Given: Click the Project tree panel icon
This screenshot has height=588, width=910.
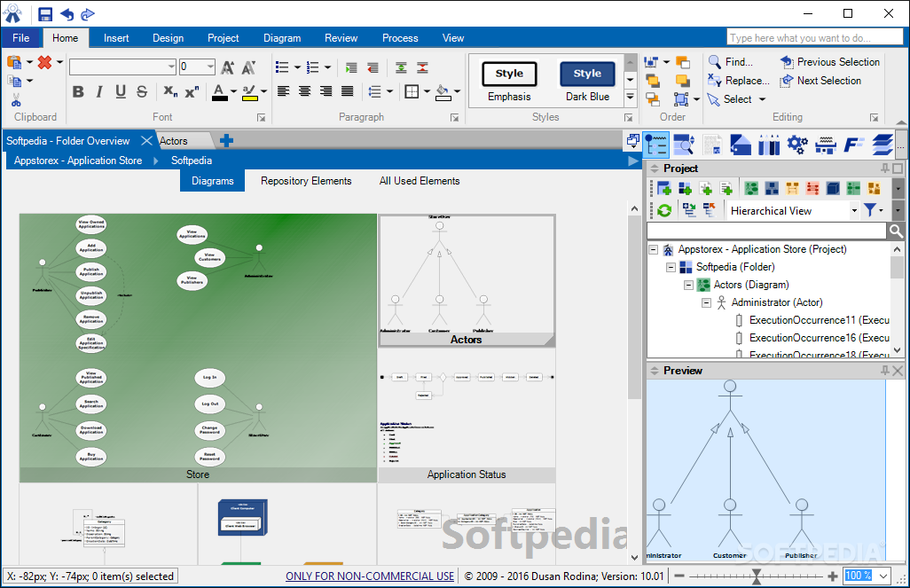Looking at the screenshot, I should (x=655, y=144).
